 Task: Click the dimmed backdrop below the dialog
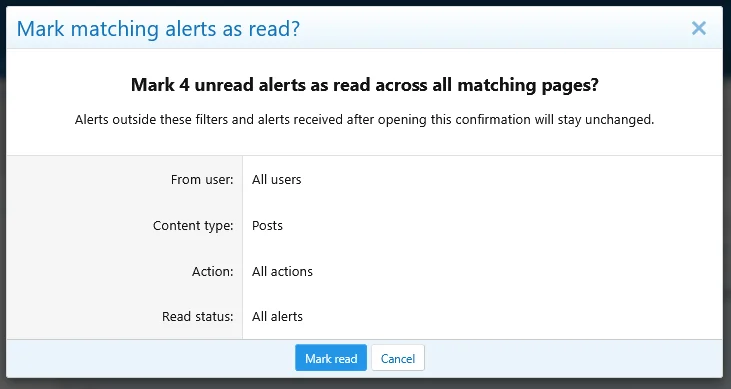[366, 384]
